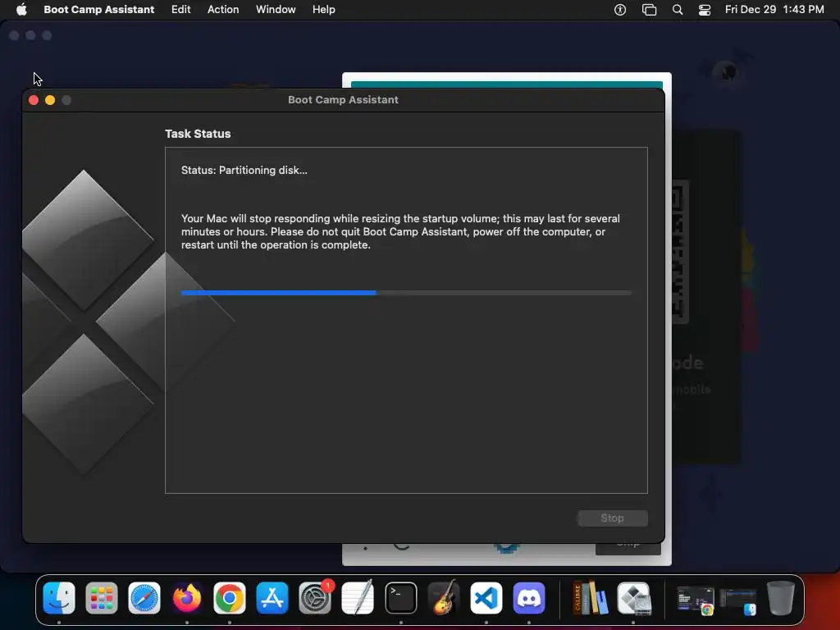
Task: Open the Boot Camp Assistant app menu
Action: (x=99, y=9)
